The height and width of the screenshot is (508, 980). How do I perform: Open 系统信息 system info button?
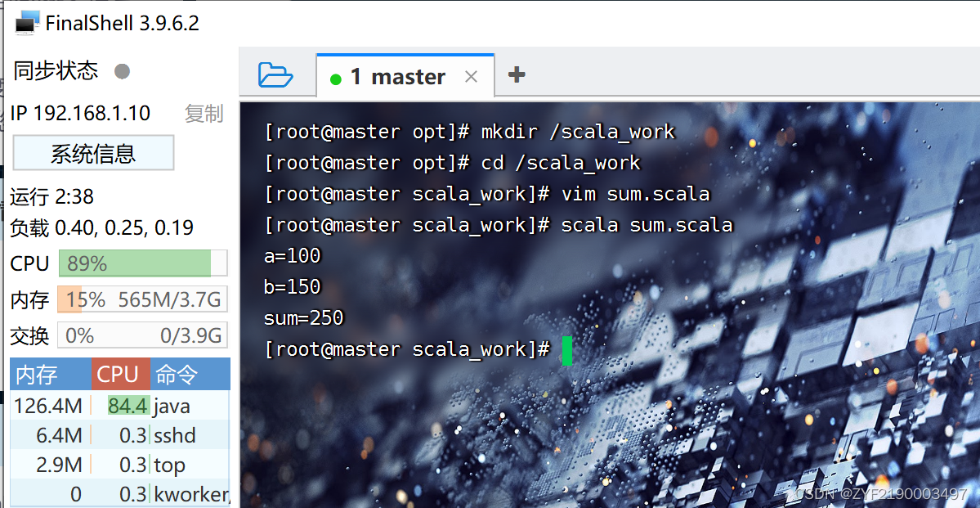tap(93, 153)
